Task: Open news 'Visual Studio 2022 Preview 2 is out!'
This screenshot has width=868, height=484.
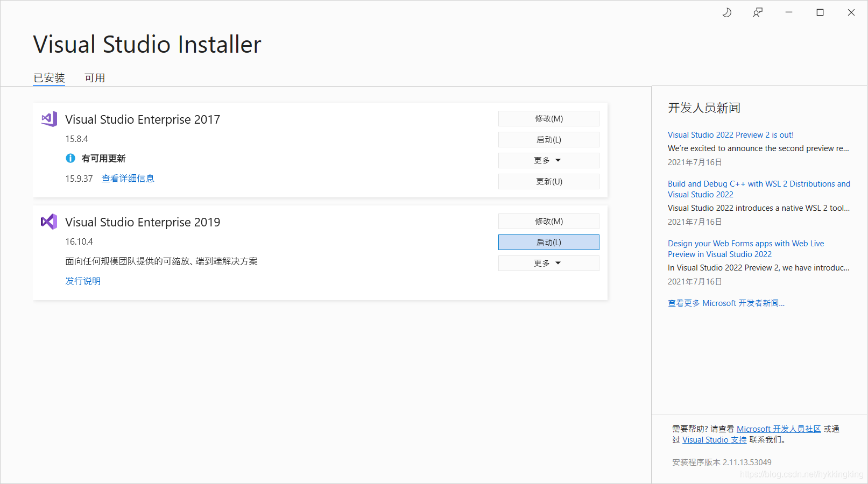Action: pos(731,135)
